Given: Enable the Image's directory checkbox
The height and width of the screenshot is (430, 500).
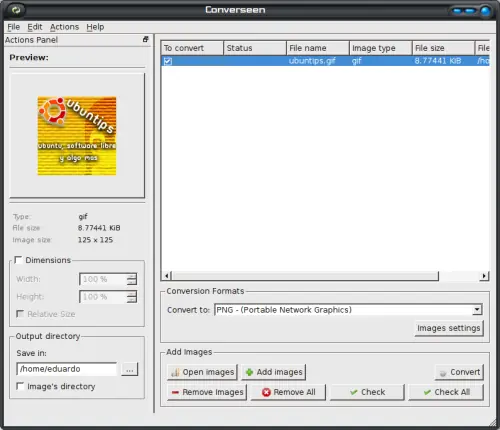Looking at the screenshot, I should (x=20, y=386).
